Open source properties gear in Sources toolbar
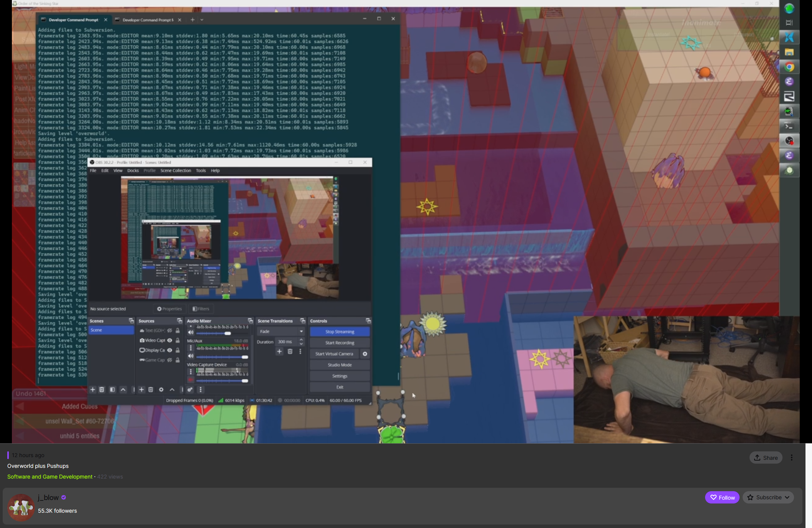This screenshot has width=812, height=528. tap(161, 390)
